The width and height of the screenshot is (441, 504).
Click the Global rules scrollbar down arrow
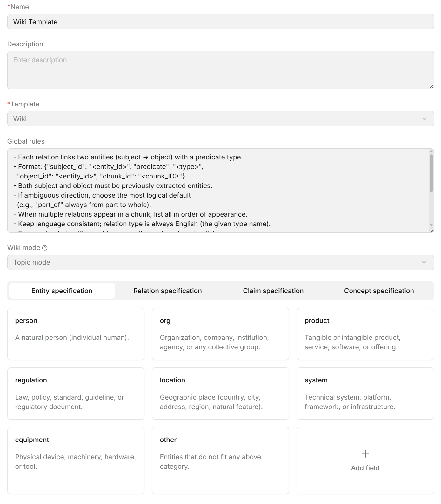click(431, 225)
